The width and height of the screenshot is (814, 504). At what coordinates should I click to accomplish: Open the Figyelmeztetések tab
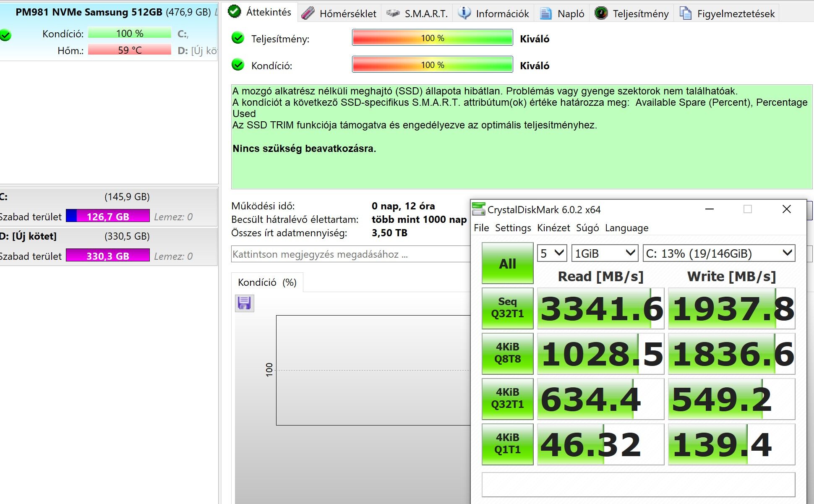(727, 13)
